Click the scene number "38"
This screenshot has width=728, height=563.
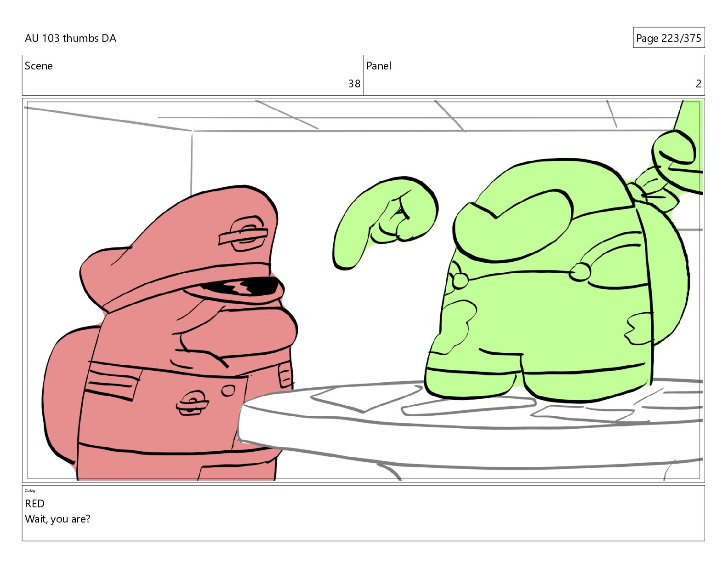tap(354, 84)
